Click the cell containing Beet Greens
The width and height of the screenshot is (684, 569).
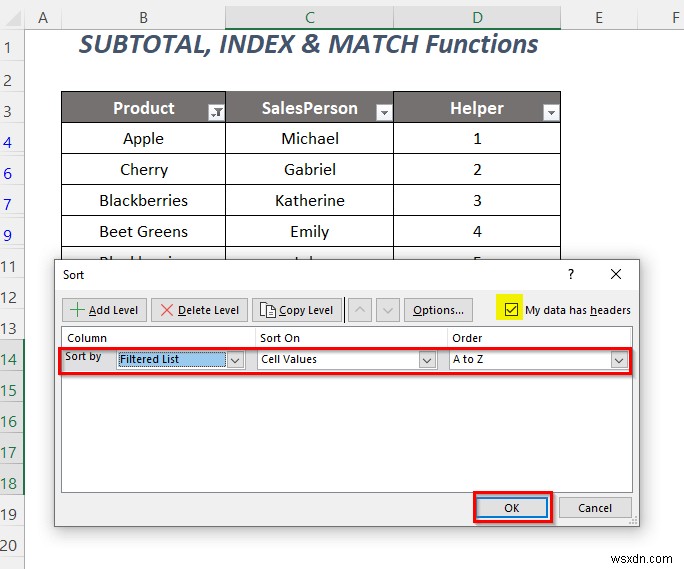pos(144,231)
